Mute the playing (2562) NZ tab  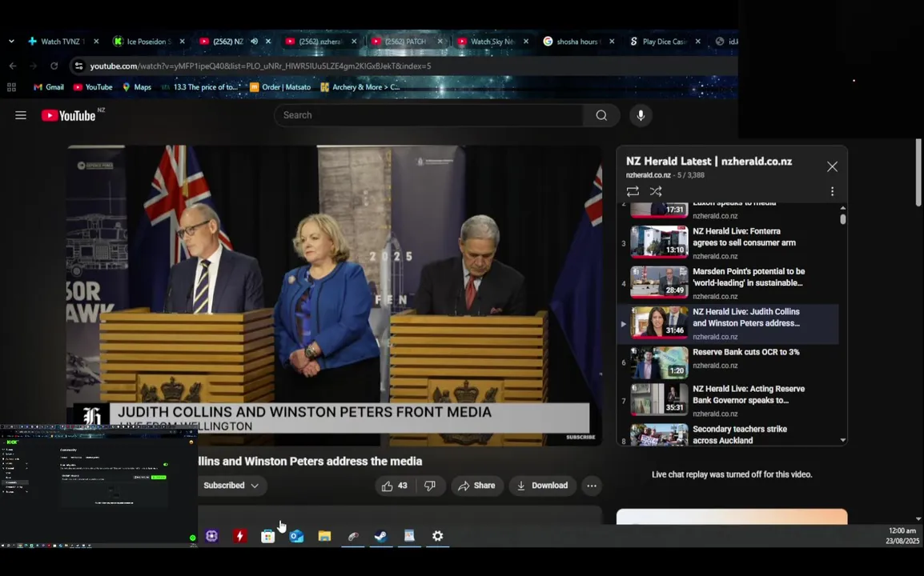pos(254,42)
